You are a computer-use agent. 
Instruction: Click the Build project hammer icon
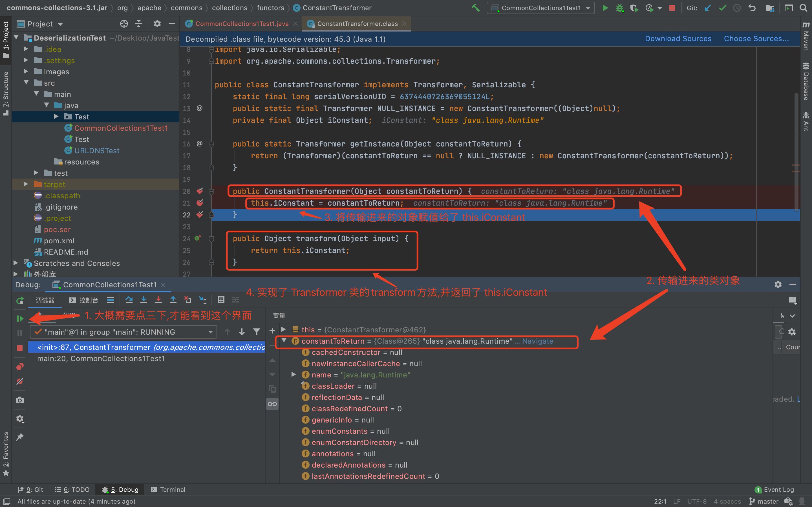coord(475,8)
